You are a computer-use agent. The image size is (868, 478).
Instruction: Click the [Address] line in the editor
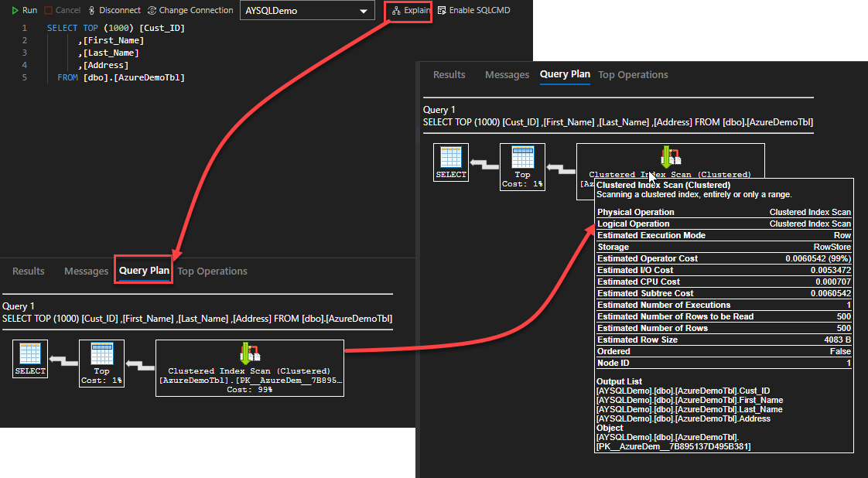[x=103, y=65]
